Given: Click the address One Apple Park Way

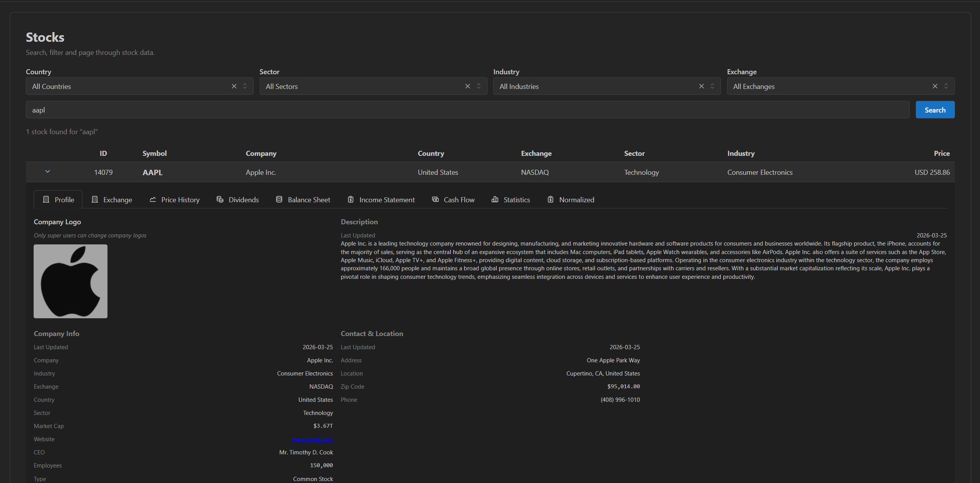Looking at the screenshot, I should click(613, 360).
